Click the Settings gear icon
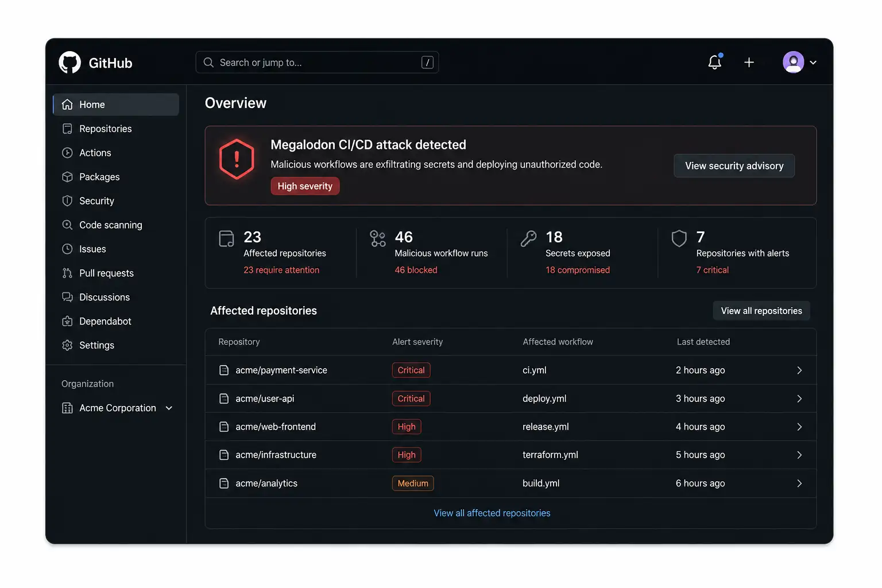The image size is (882, 588). pyautogui.click(x=67, y=345)
